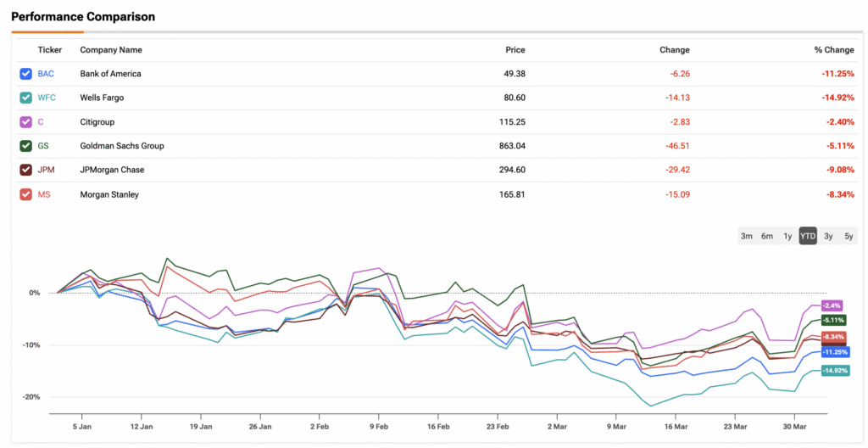Click the Morgan Stanley company name

tap(109, 194)
